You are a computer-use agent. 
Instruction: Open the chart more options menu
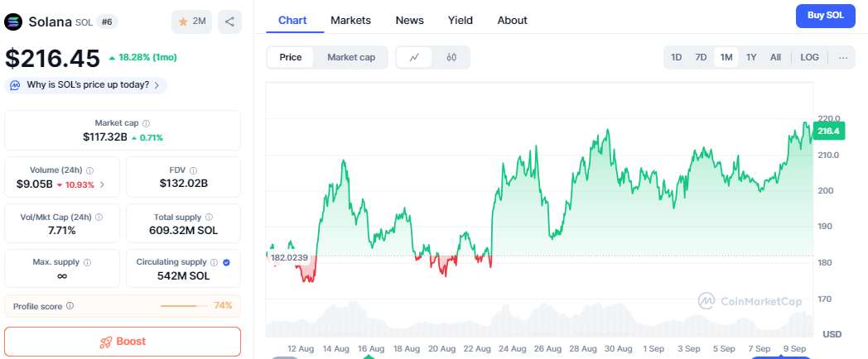click(843, 57)
